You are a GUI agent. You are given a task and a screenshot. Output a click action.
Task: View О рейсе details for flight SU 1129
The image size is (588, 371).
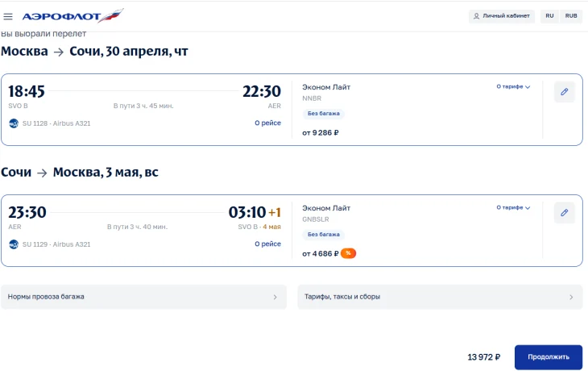pos(267,244)
